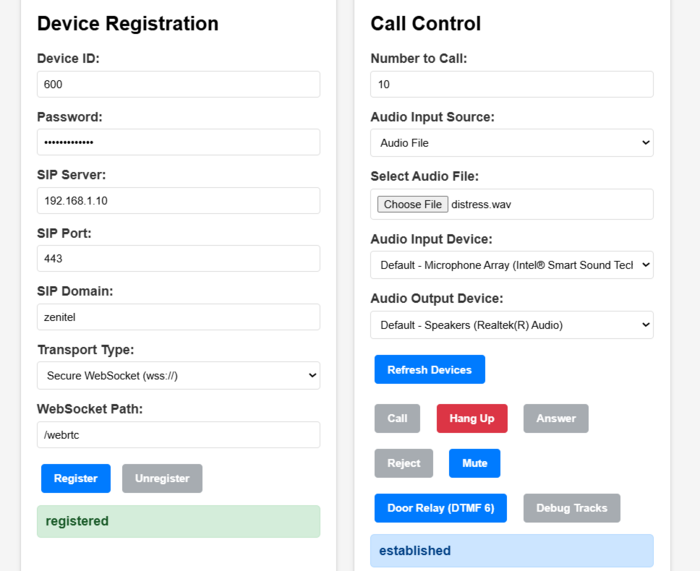
Task: Select the SIP Server address field
Action: click(x=178, y=200)
